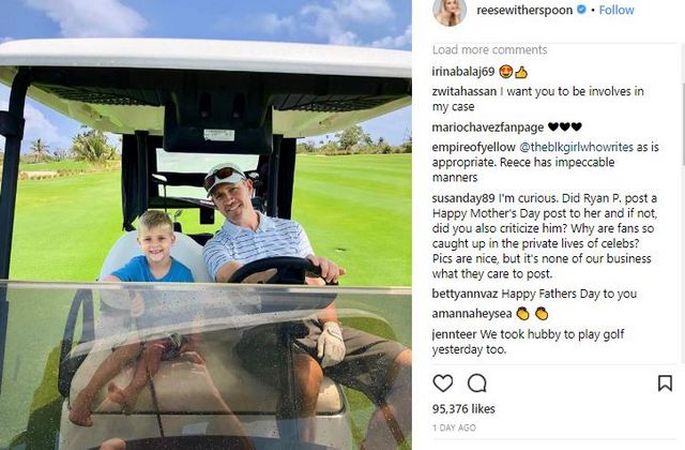Open the reesewitherspoon profile avatar

[x=450, y=11]
